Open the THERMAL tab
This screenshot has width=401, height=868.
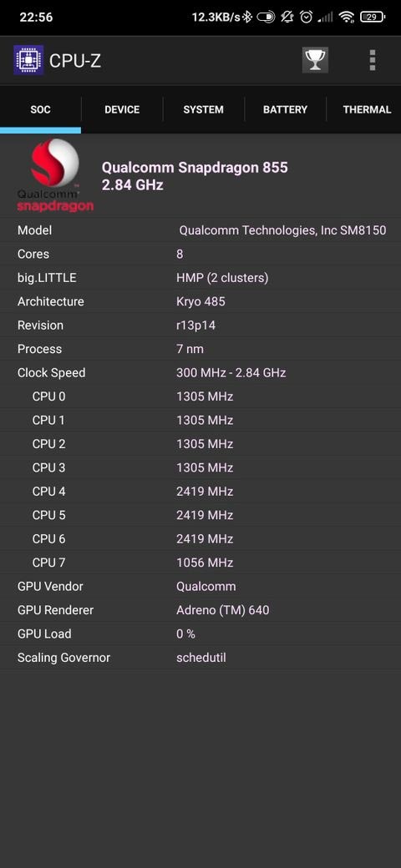[367, 109]
